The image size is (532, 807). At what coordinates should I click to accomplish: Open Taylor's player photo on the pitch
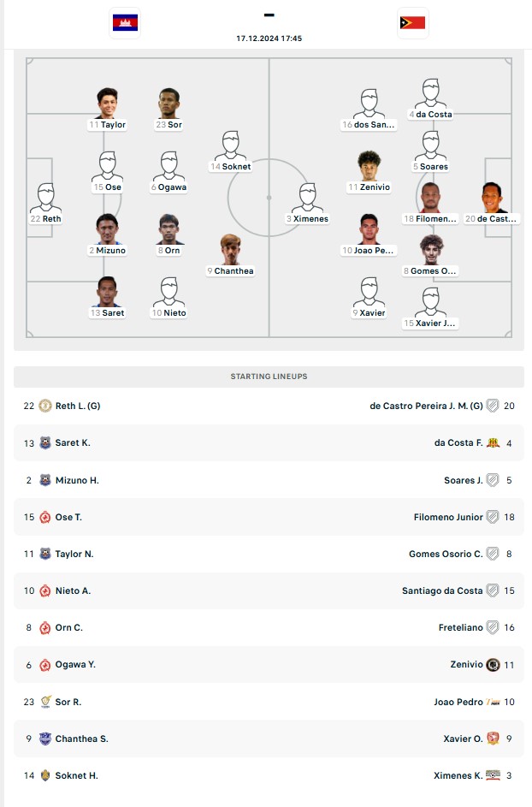tap(108, 103)
